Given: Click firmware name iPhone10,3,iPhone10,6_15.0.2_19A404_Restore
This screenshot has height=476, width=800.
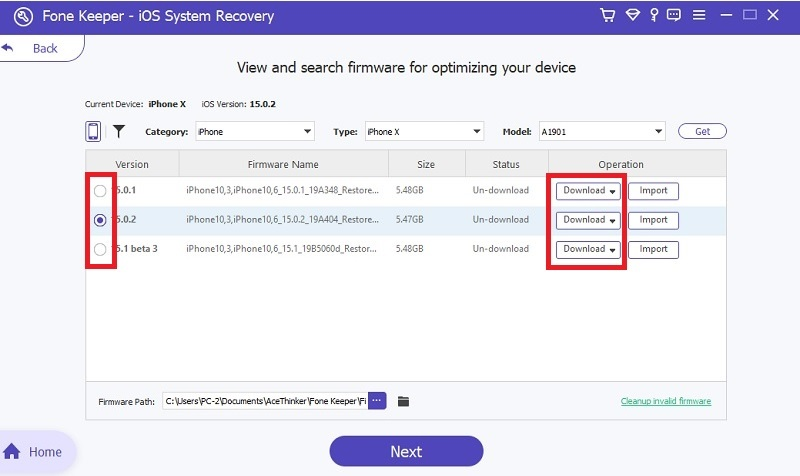Looking at the screenshot, I should pos(282,219).
